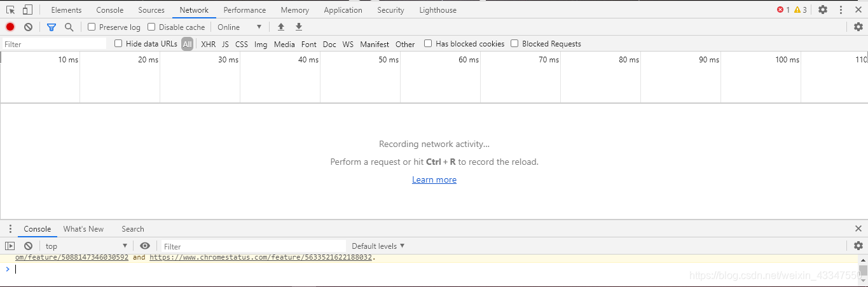The height and width of the screenshot is (287, 868).
Task: Select the Network tab
Action: 194,10
